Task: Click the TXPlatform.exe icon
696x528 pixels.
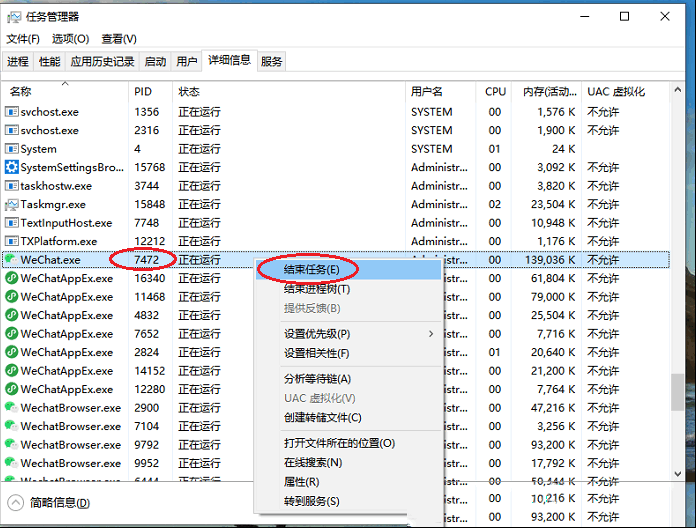Action: (x=11, y=241)
